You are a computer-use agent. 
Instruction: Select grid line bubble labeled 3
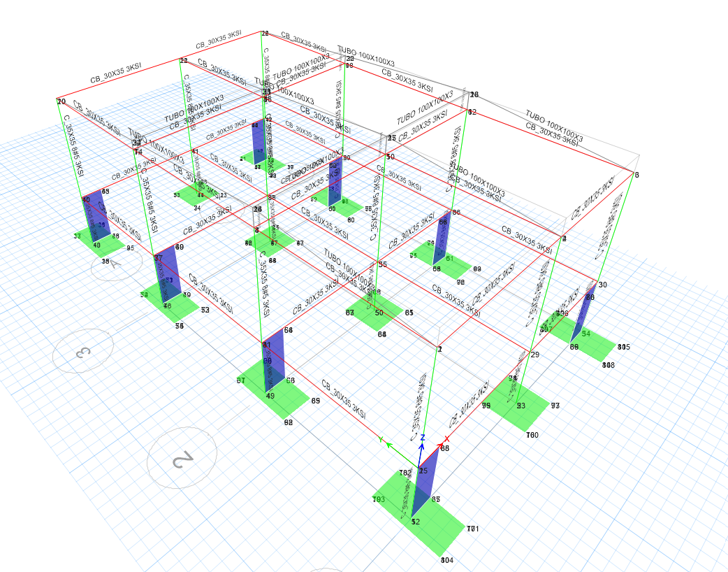point(83,351)
